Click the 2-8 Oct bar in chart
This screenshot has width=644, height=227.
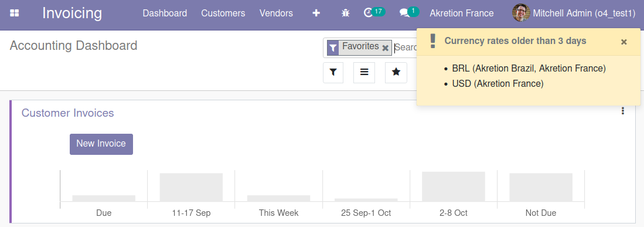tap(454, 187)
